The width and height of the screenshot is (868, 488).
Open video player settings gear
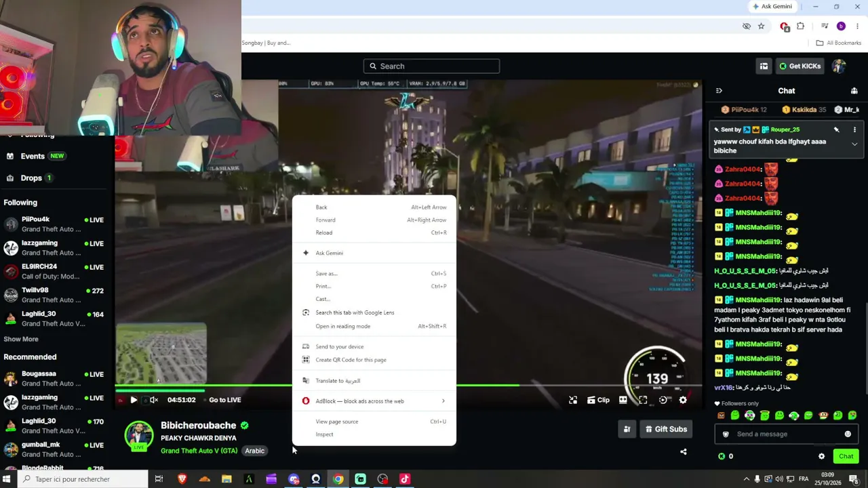click(x=683, y=401)
